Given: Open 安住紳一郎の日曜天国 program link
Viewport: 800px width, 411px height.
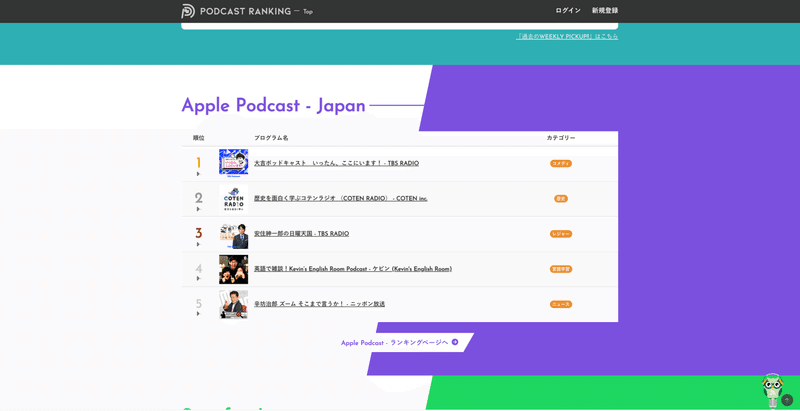Looking at the screenshot, I should coord(302,234).
